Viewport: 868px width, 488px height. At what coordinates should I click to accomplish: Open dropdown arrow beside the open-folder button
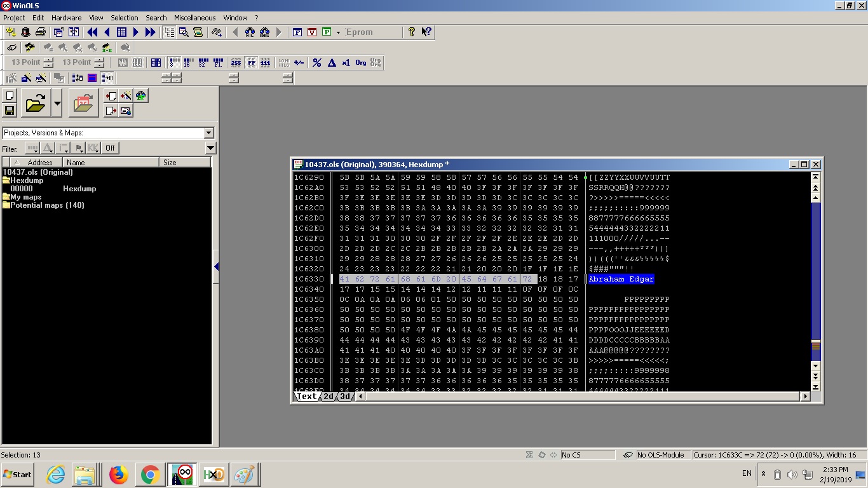point(57,103)
